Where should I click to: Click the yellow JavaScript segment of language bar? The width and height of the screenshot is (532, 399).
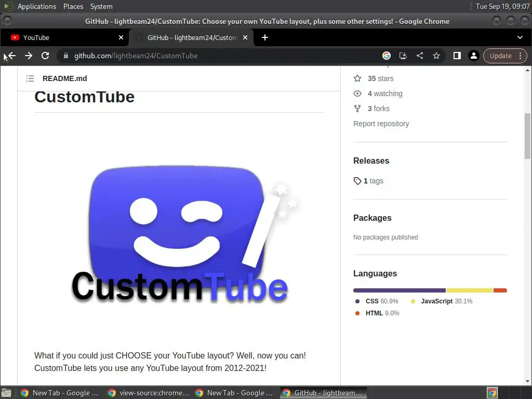click(470, 290)
